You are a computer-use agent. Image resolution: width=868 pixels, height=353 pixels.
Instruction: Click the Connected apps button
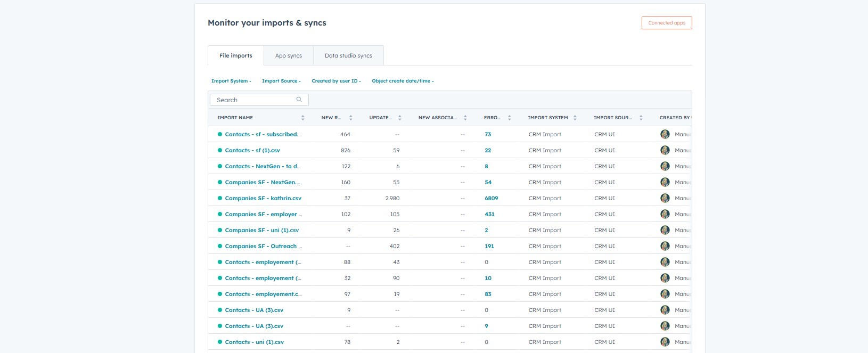tap(666, 23)
